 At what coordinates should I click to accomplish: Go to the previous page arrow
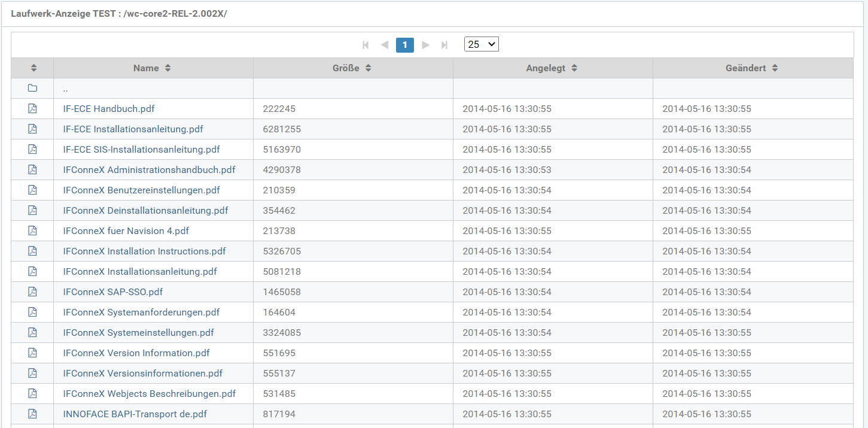(385, 45)
